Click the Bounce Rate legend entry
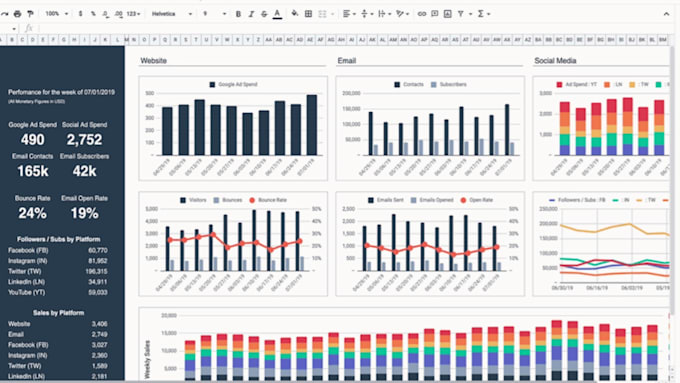This screenshot has height=383, width=680. pyautogui.click(x=268, y=200)
